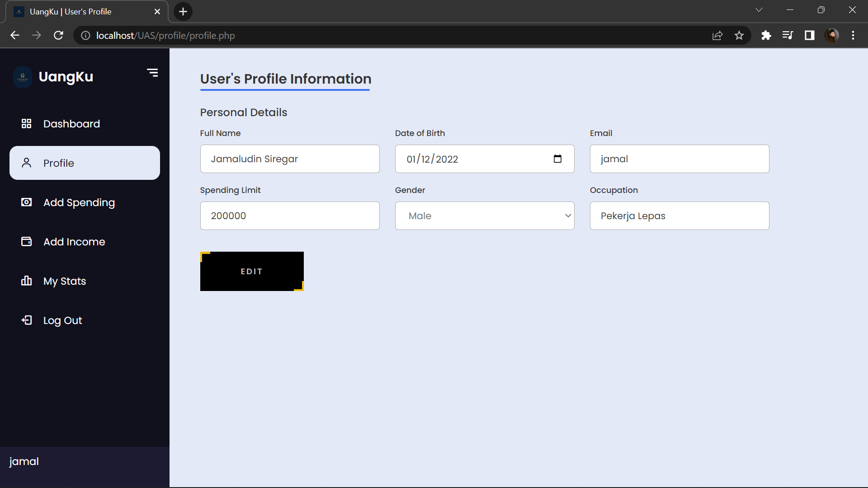Select Profile in the sidebar menu

tap(59, 163)
